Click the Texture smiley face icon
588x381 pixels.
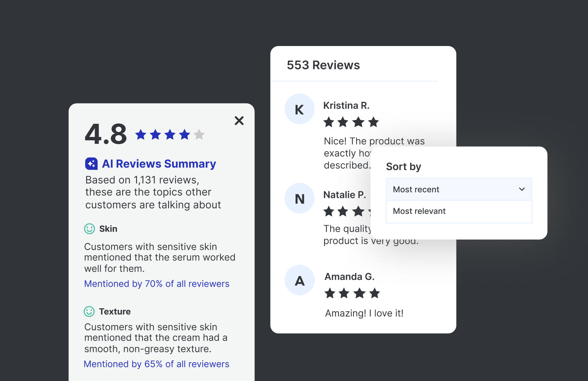89,312
